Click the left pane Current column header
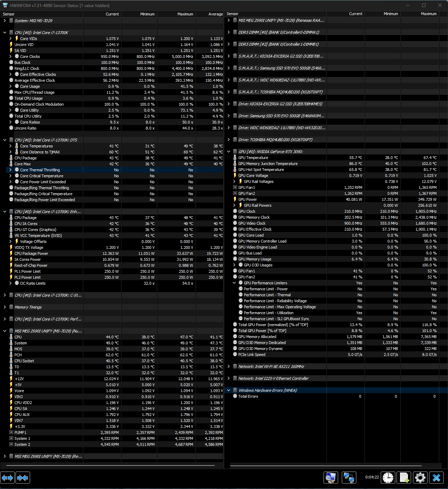 (x=102, y=14)
